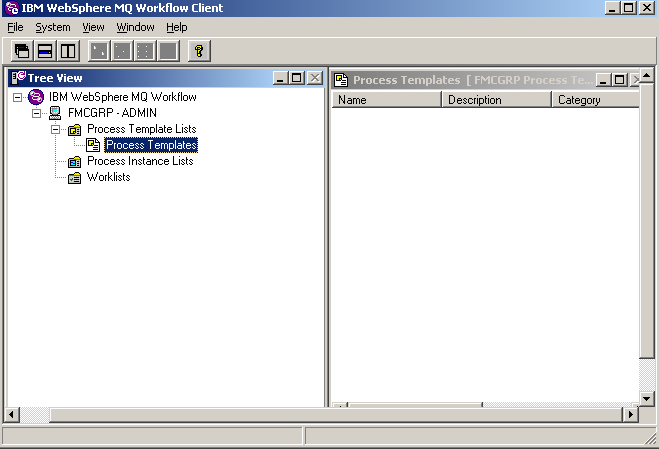Click the workspace vertical scrollbar up arrow
The width and height of the screenshot is (659, 449).
647,75
